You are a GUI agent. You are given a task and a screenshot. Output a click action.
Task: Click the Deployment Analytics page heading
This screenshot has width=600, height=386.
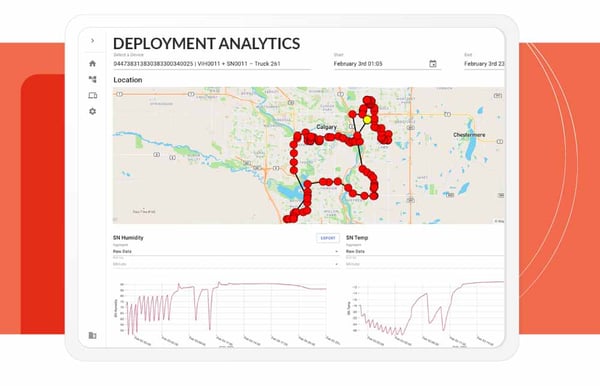coord(207,44)
